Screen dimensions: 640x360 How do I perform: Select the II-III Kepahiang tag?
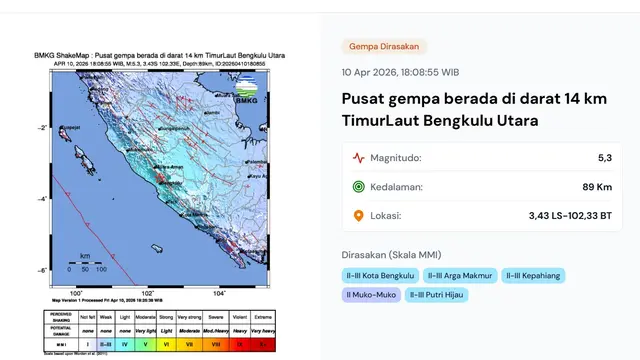point(533,276)
